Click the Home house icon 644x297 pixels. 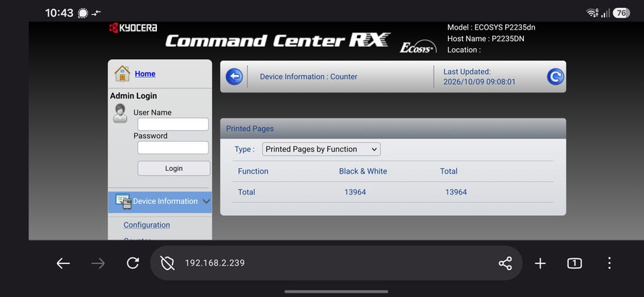point(122,74)
